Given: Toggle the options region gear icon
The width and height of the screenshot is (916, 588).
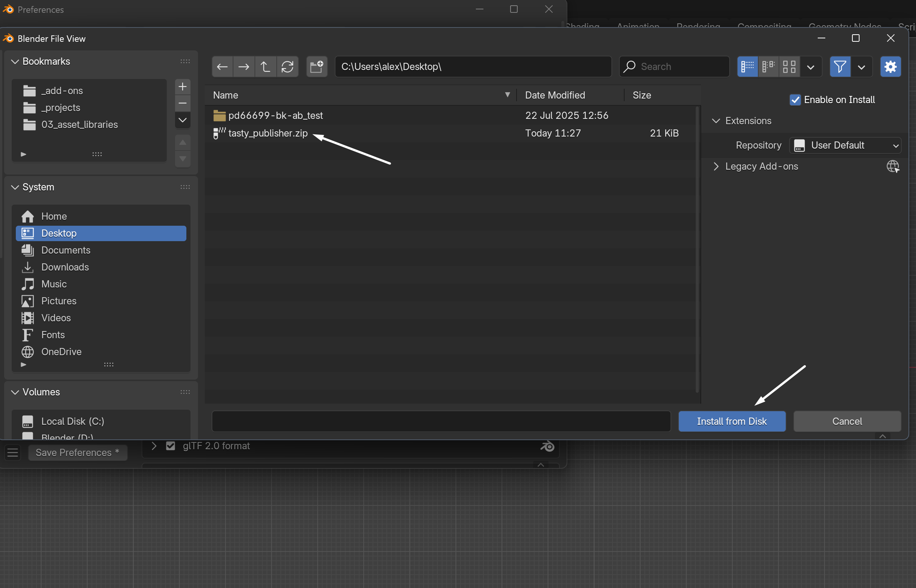Looking at the screenshot, I should [890, 67].
